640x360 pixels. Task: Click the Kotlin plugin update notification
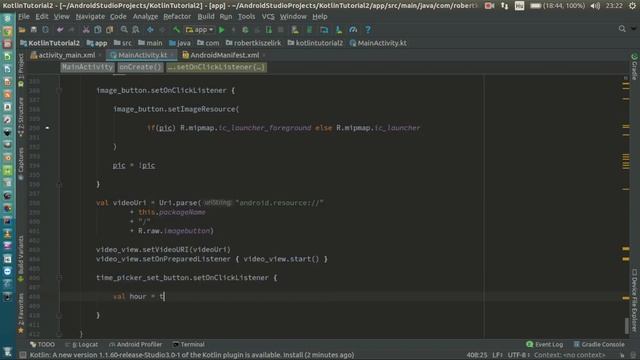pyautogui.click(x=192, y=355)
